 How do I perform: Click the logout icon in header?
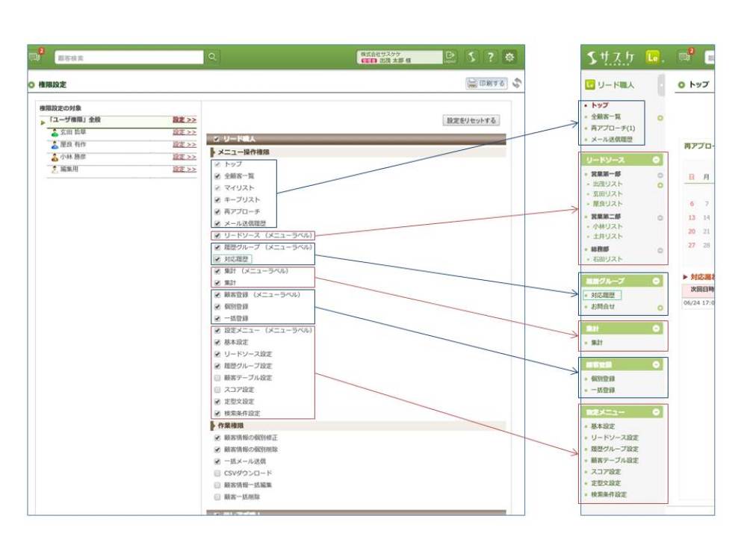450,57
